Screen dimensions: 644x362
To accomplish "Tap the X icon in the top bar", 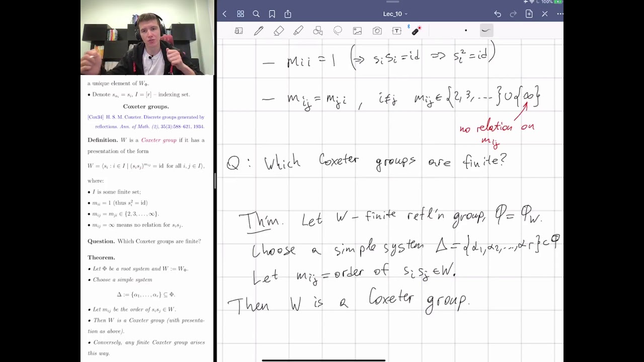I will (x=545, y=14).
